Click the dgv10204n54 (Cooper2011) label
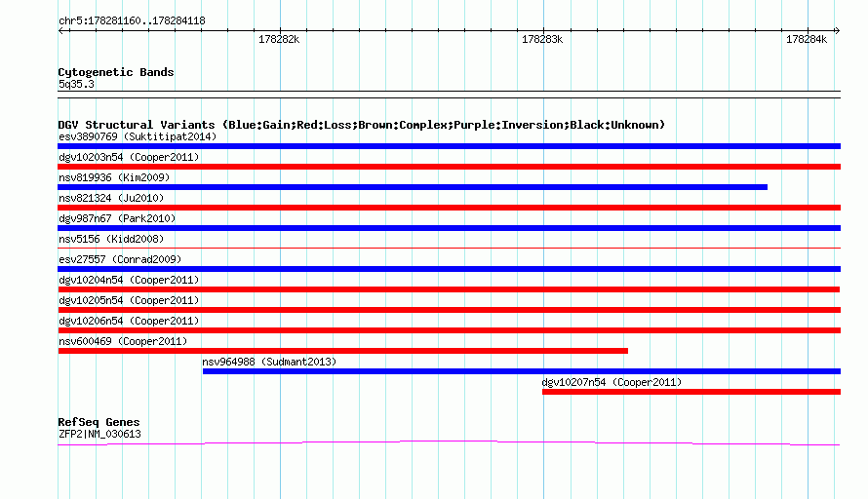Screen dimensions: 868x499 pos(129,280)
